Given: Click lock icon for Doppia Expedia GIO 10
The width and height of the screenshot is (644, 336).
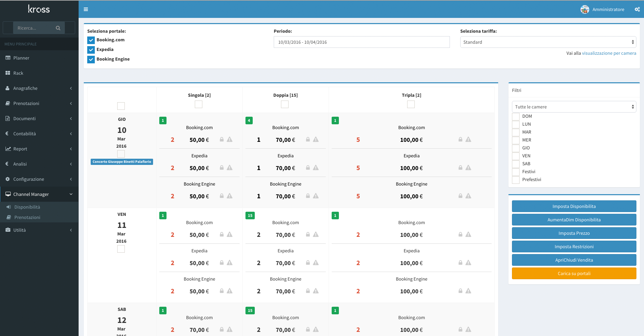Looking at the screenshot, I should 308,168.
